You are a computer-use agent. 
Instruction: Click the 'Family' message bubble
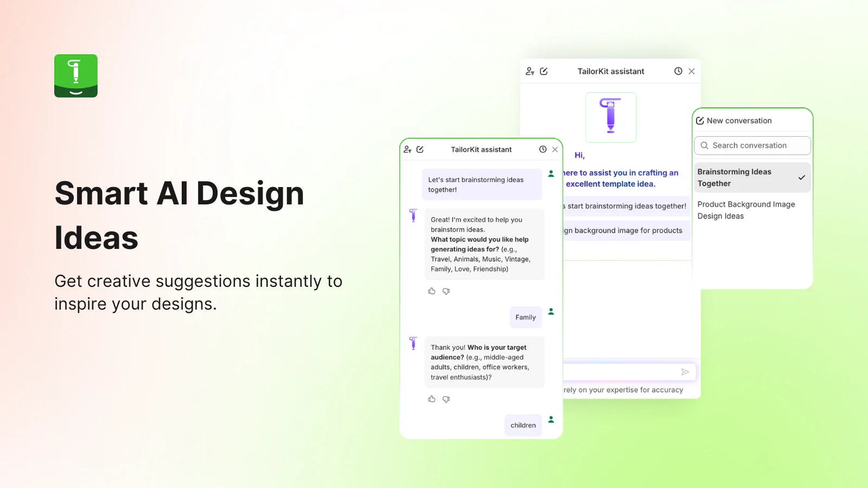526,317
